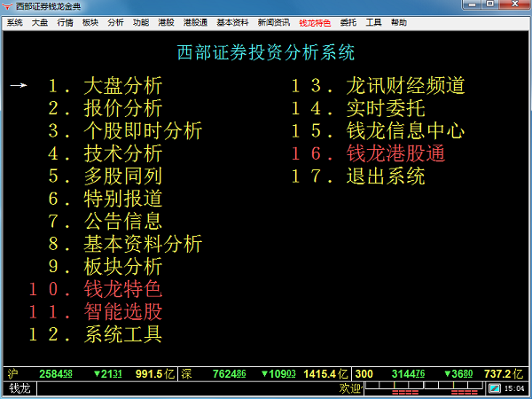Open the 港股通 menu

195,21
